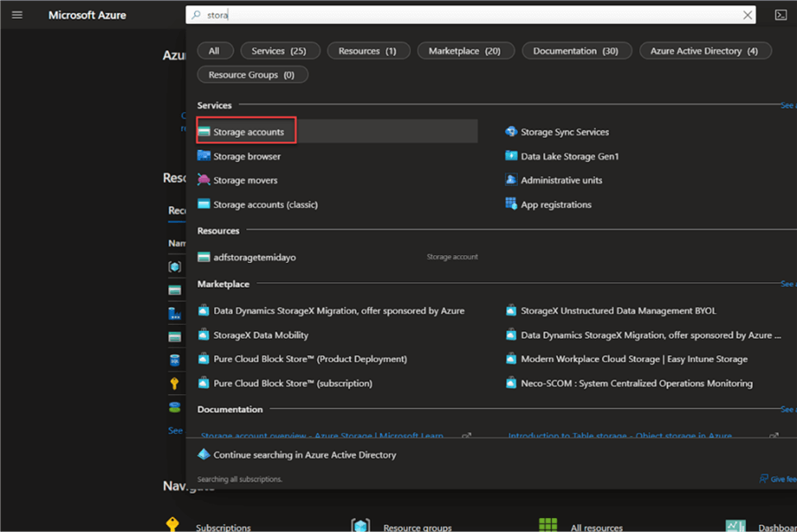Open Administrative units service
The image size is (797, 532).
click(561, 181)
